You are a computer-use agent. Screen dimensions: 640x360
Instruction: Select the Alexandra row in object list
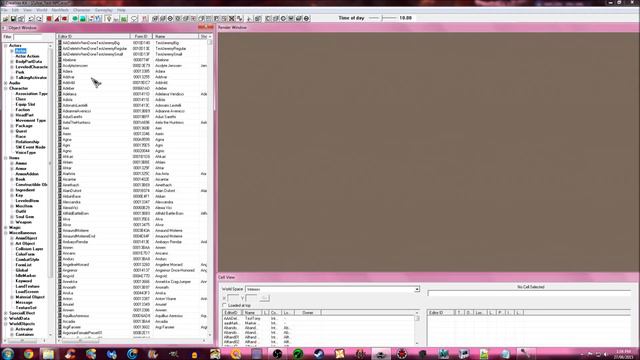[133, 202]
